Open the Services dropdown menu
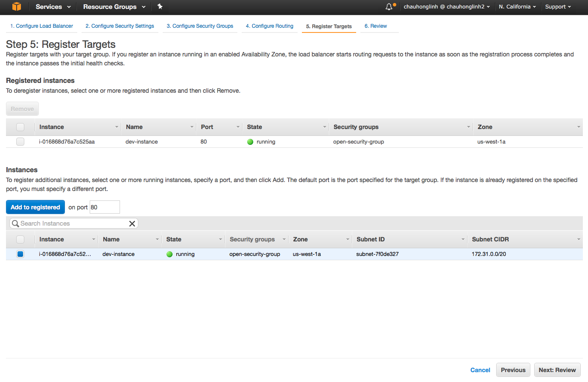588x382 pixels. (x=53, y=7)
